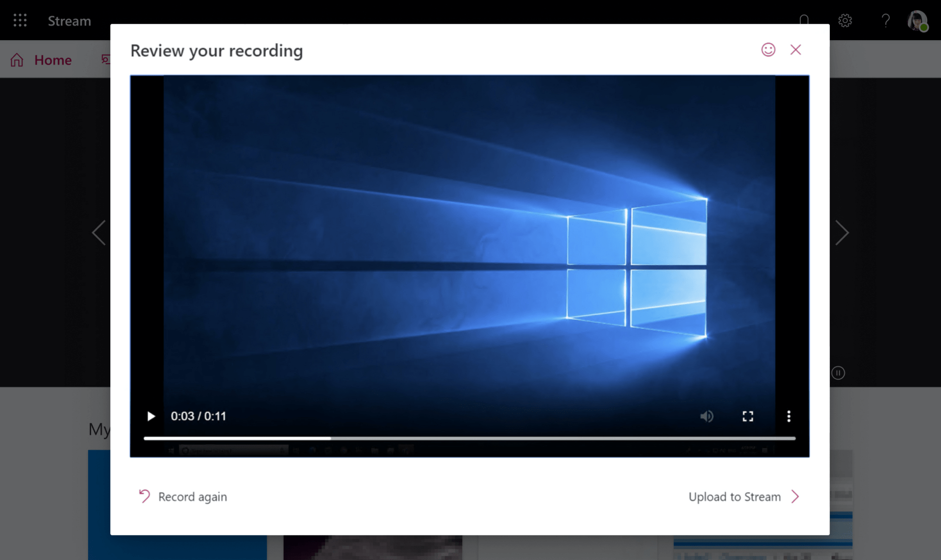Enter fullscreen video mode

747,416
